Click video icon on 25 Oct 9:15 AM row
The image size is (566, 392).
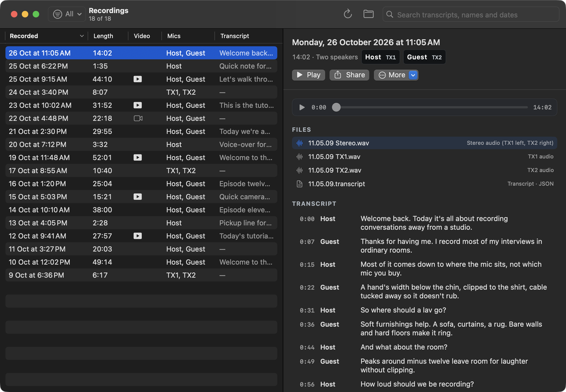coord(138,79)
